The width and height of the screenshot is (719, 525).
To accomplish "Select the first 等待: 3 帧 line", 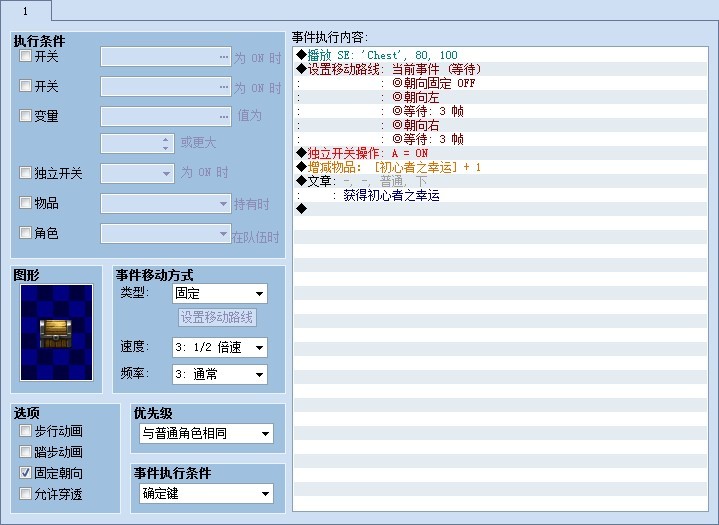I will pyautogui.click(x=500, y=111).
